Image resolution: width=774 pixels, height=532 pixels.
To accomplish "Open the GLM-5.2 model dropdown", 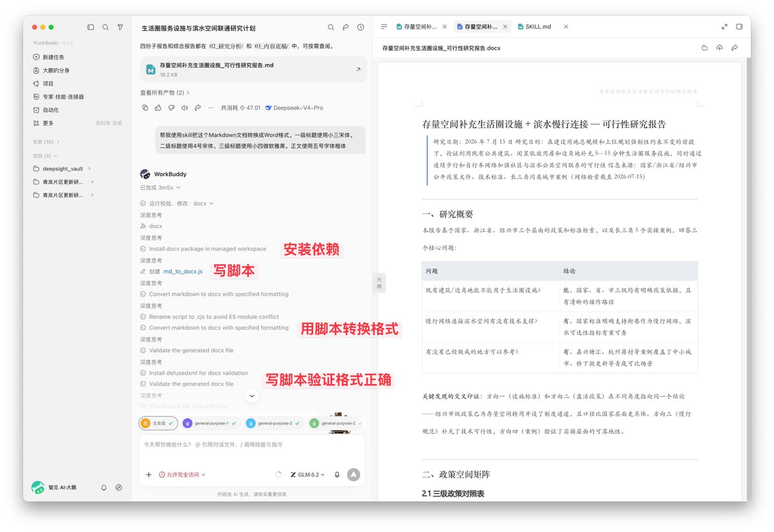I will [x=308, y=475].
